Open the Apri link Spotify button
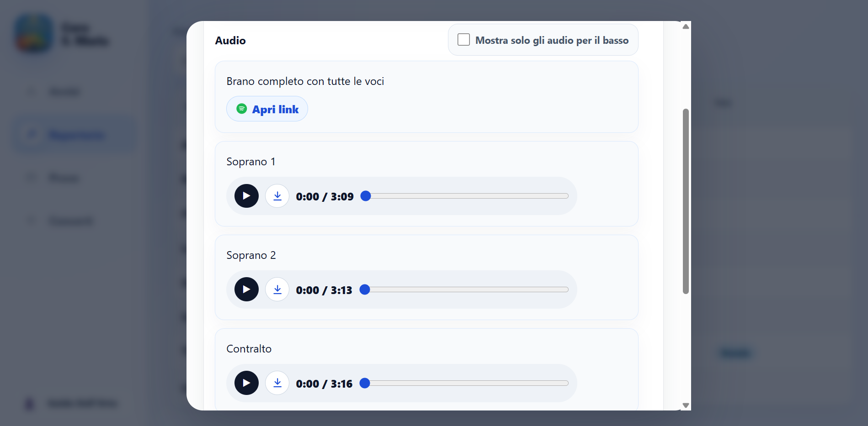868x426 pixels. 267,109
